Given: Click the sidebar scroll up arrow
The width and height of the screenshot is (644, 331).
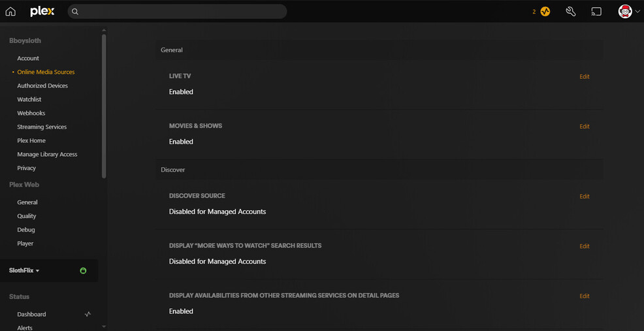Looking at the screenshot, I should click(104, 30).
